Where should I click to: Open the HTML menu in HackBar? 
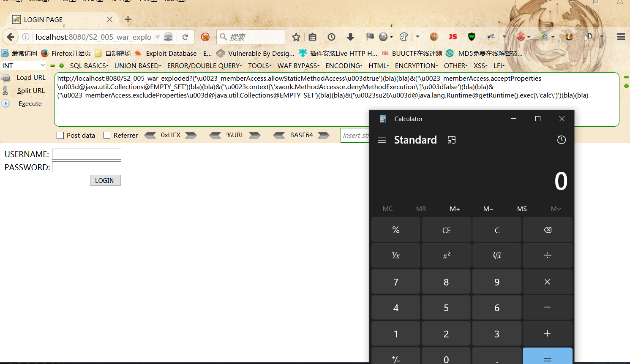pos(379,65)
